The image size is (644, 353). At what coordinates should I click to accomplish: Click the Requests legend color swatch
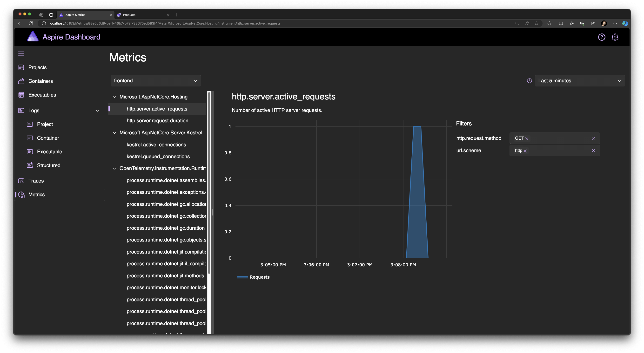tap(242, 277)
